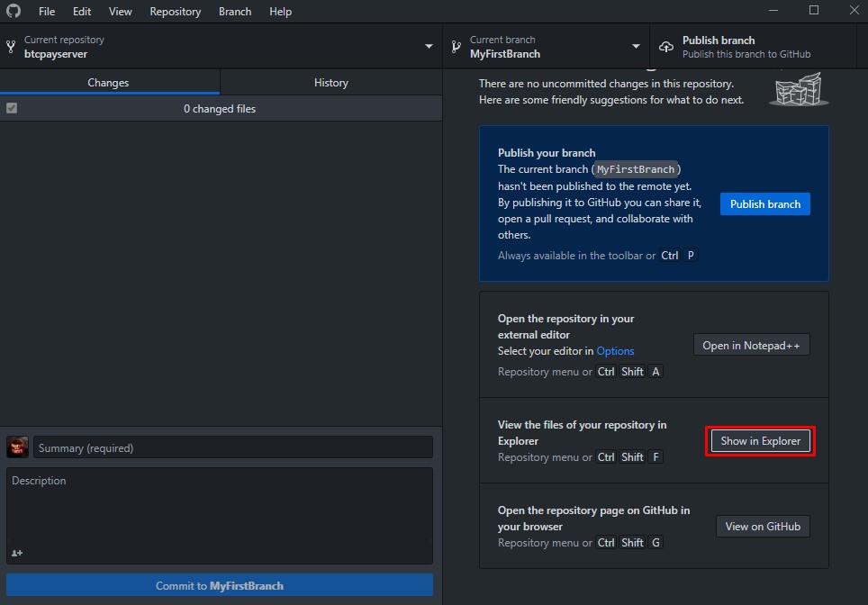
Task: Open the Options link for editor selection
Action: [x=615, y=351]
